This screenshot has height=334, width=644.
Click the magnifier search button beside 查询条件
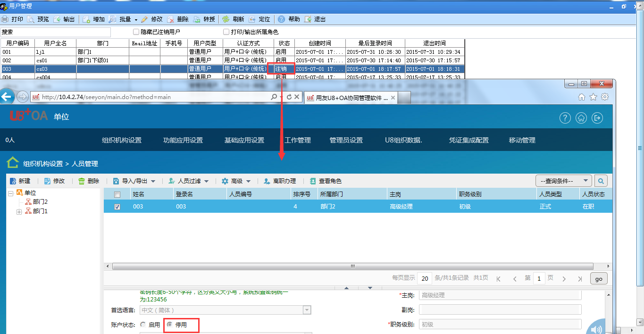[x=601, y=181]
